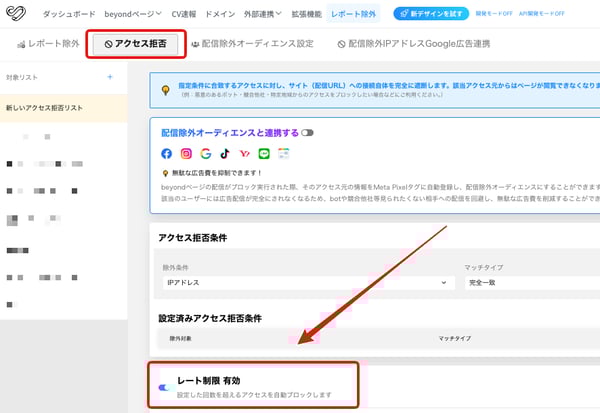Viewport: 600px width, 413px height.
Task: Open the マッチタイプ 完全一致 dropdown
Action: pyautogui.click(x=530, y=283)
